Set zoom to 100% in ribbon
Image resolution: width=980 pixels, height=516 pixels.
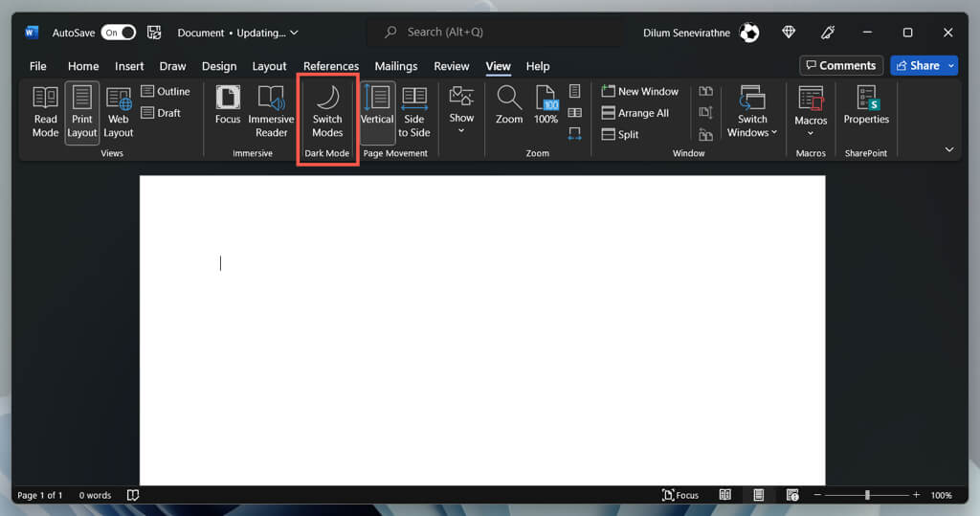tap(546, 106)
